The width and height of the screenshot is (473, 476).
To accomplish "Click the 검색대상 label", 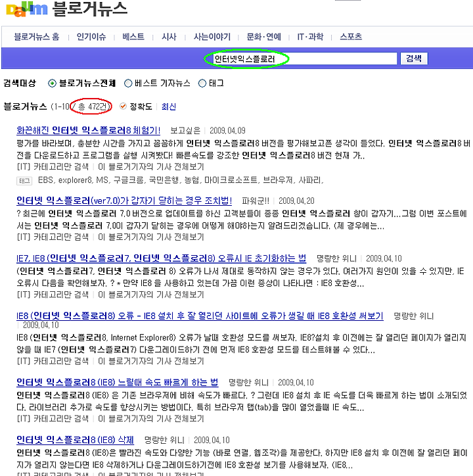I will pos(20,83).
